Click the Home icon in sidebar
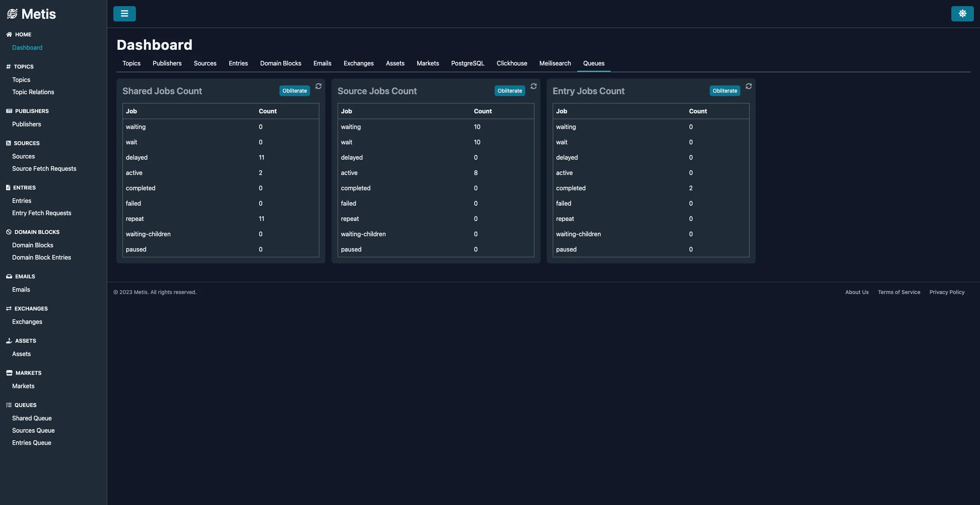980x505 pixels. tap(8, 34)
